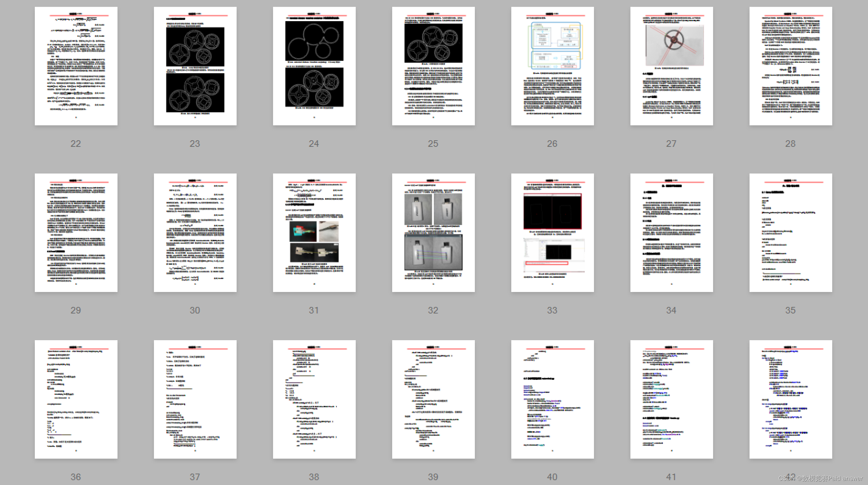Click page number label 22
The width and height of the screenshot is (868, 485).
pos(76,144)
